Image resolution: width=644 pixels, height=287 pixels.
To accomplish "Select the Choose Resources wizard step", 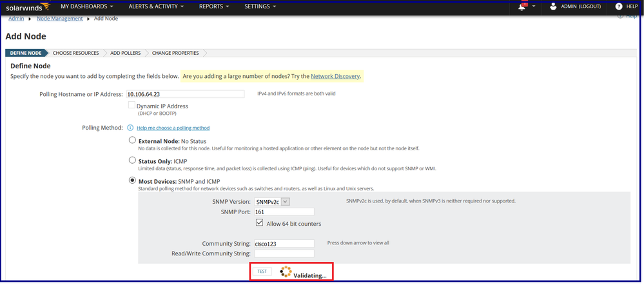I will point(76,53).
